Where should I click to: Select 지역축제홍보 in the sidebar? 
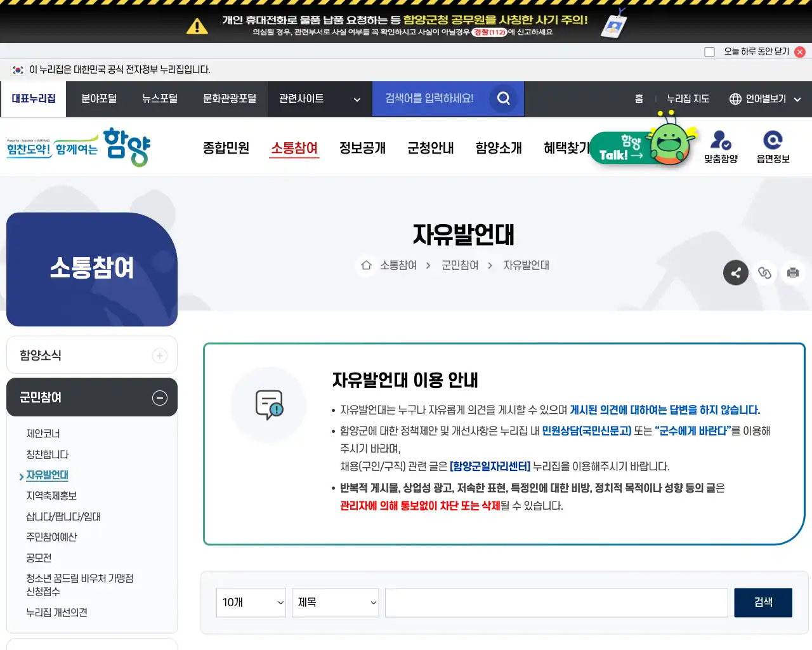click(x=51, y=496)
